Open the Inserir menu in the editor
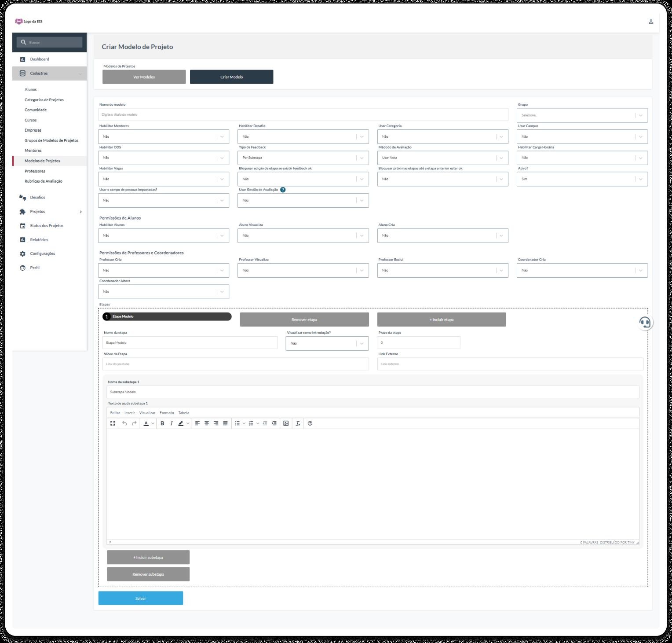This screenshot has width=672, height=643. (130, 413)
